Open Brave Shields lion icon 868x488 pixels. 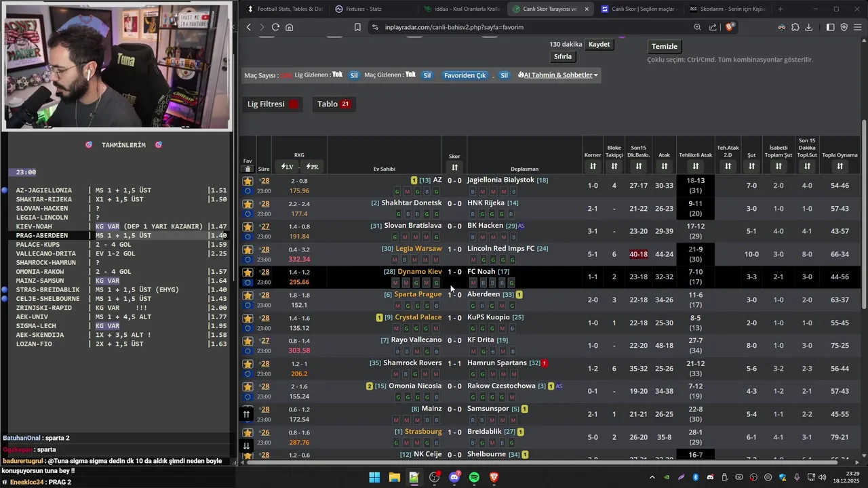[730, 27]
